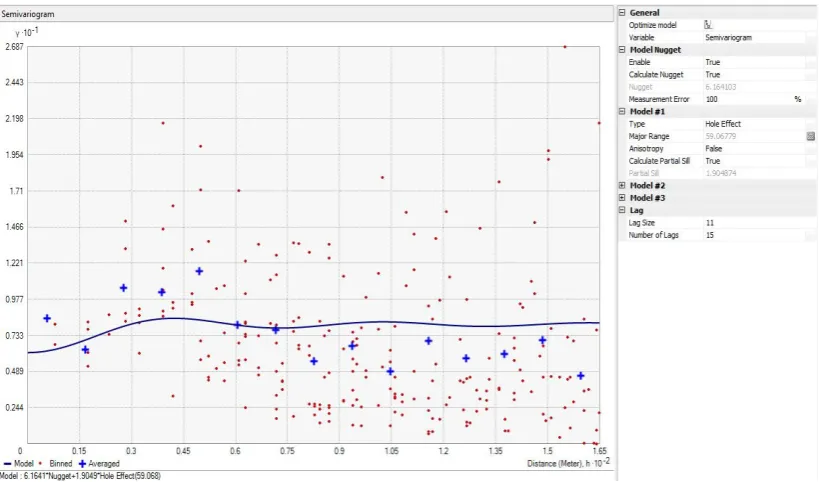Select the Measurement Error label

click(659, 99)
